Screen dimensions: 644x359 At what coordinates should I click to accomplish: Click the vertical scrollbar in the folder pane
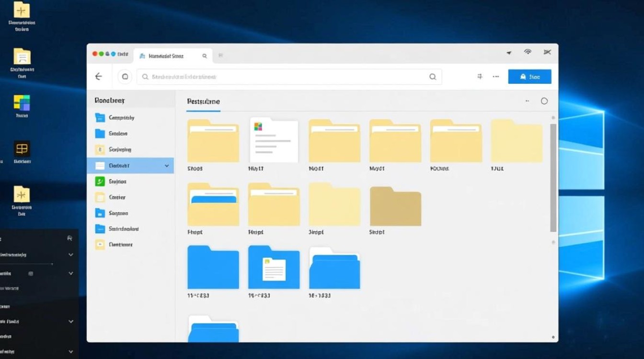coord(553,177)
